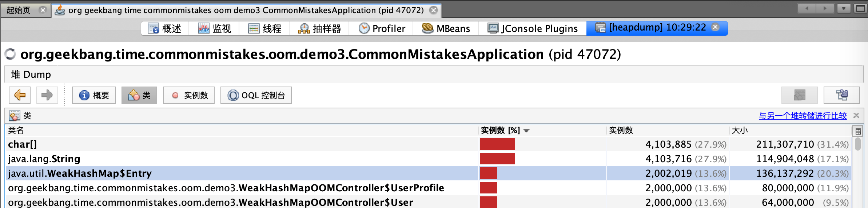
Task: Open the 监视 monitor tab
Action: (215, 28)
